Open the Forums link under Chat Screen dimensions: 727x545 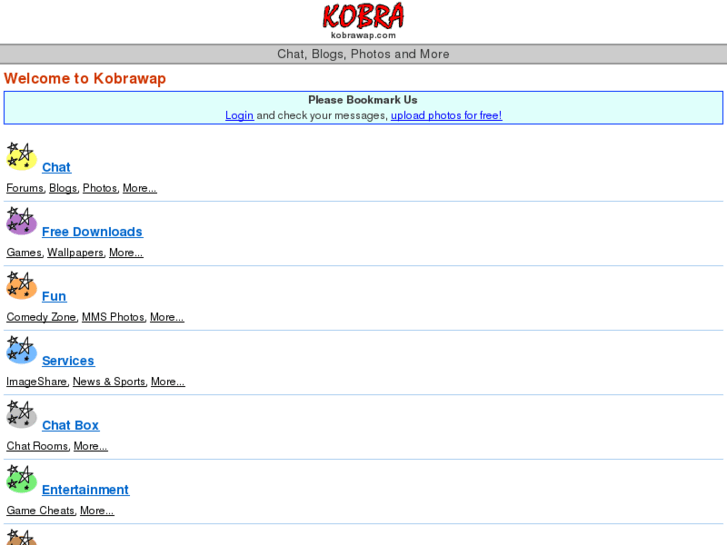coord(25,188)
